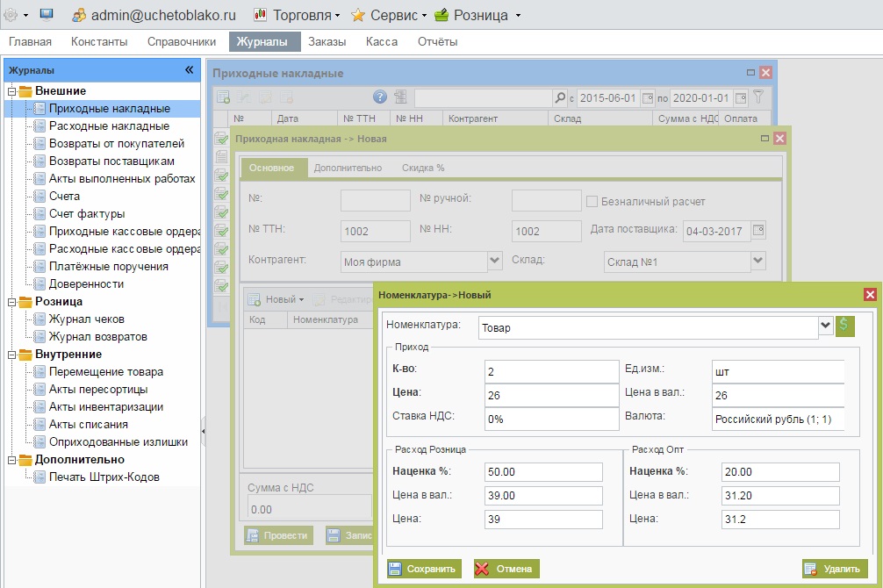Collapse the Внешние tree folder
The width and height of the screenshot is (883, 588).
[11, 91]
